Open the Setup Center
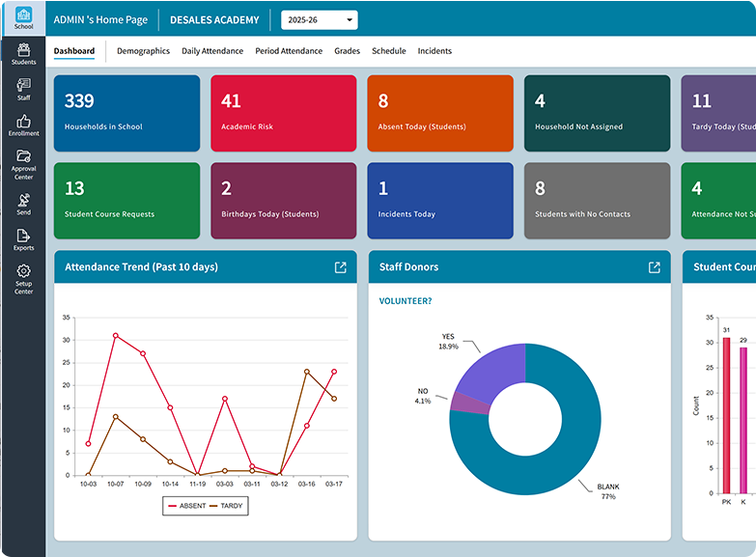Screen dimensions: 756x557 [x=23, y=279]
